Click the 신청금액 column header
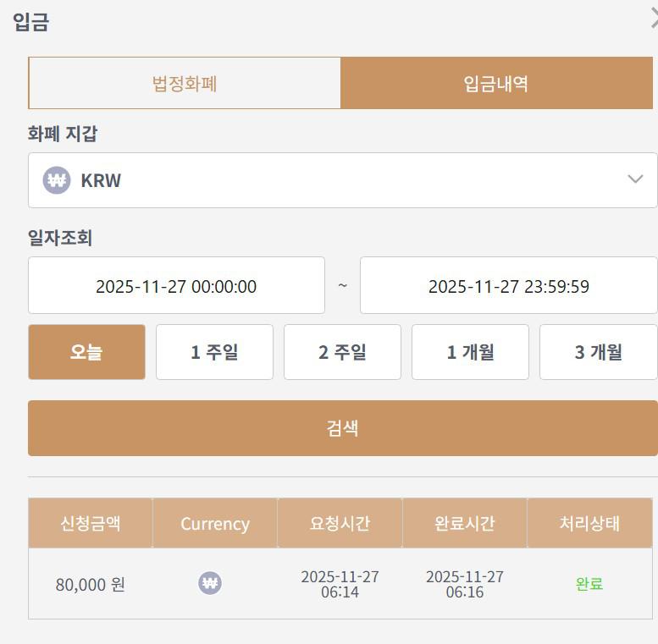Screen dimensions: 658x644 (91, 523)
